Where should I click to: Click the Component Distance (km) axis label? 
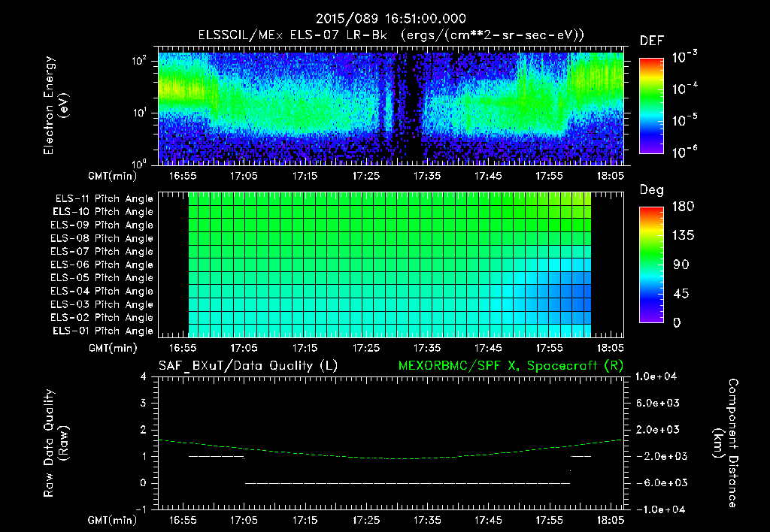(x=726, y=443)
